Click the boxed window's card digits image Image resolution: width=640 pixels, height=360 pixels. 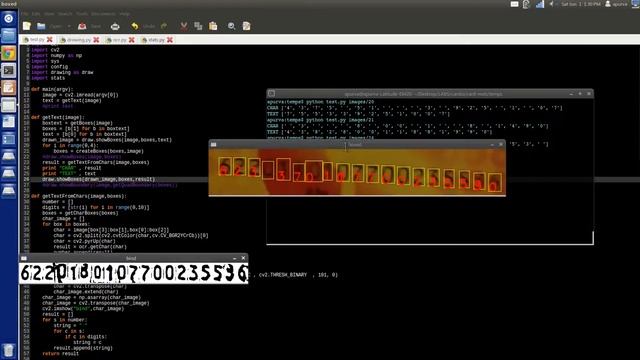[x=357, y=172]
